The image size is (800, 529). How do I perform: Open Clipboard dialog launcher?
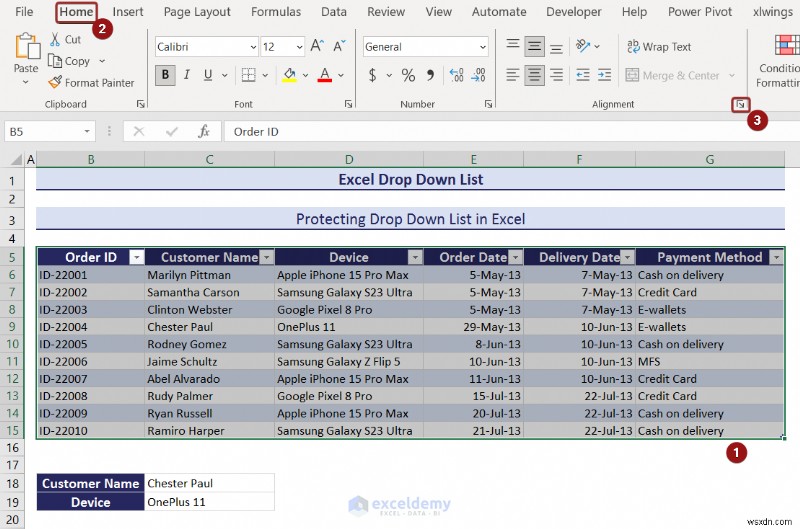tap(140, 104)
